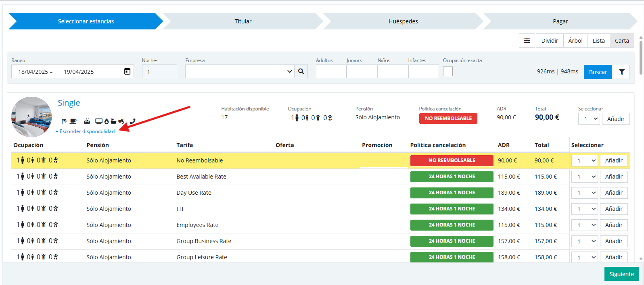Click the washbasin amenity icon
The image size is (644, 285).
[87, 121]
